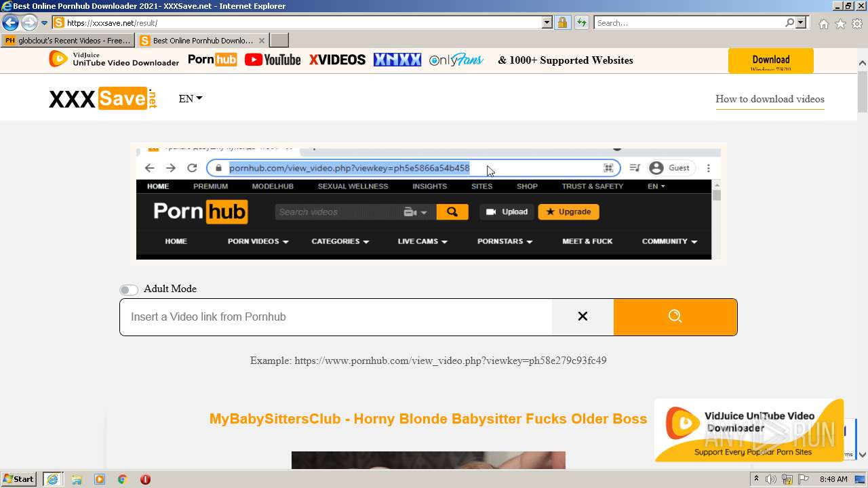This screenshot has width=868, height=488.
Task: Click the page scrollbar down arrow
Action: [x=863, y=455]
